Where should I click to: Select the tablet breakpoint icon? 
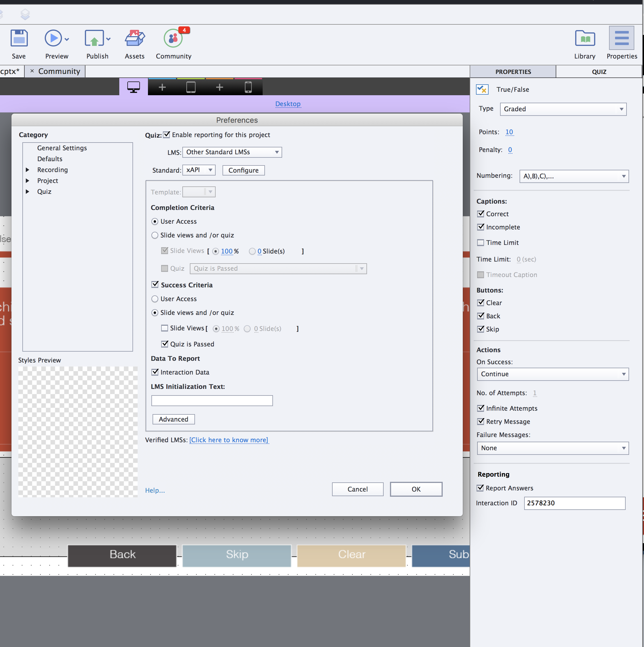pyautogui.click(x=191, y=87)
